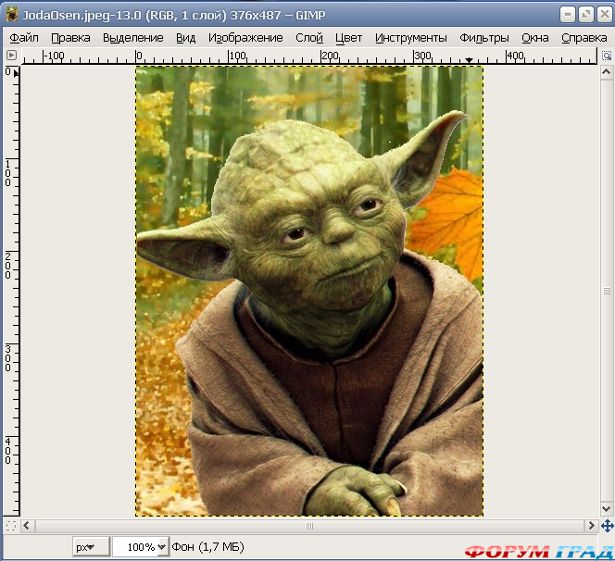The height and width of the screenshot is (561, 615).
Task: Open the Инструменты menu
Action: coord(411,38)
